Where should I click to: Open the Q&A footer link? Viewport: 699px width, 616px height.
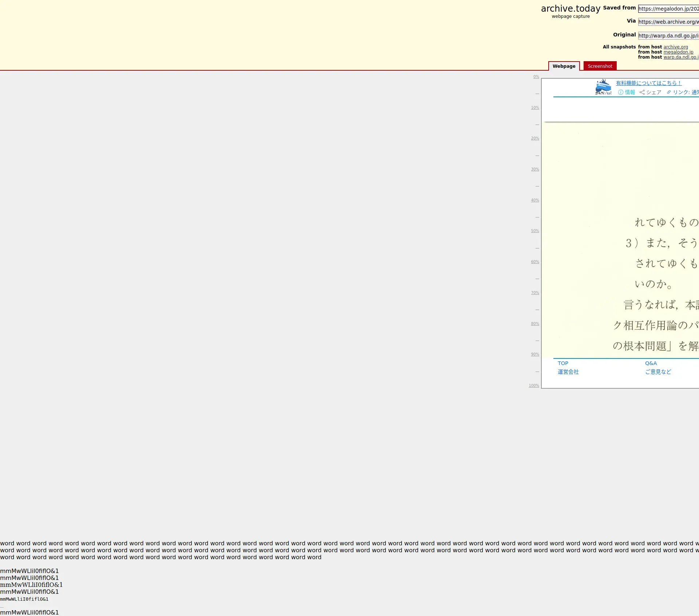tap(651, 364)
